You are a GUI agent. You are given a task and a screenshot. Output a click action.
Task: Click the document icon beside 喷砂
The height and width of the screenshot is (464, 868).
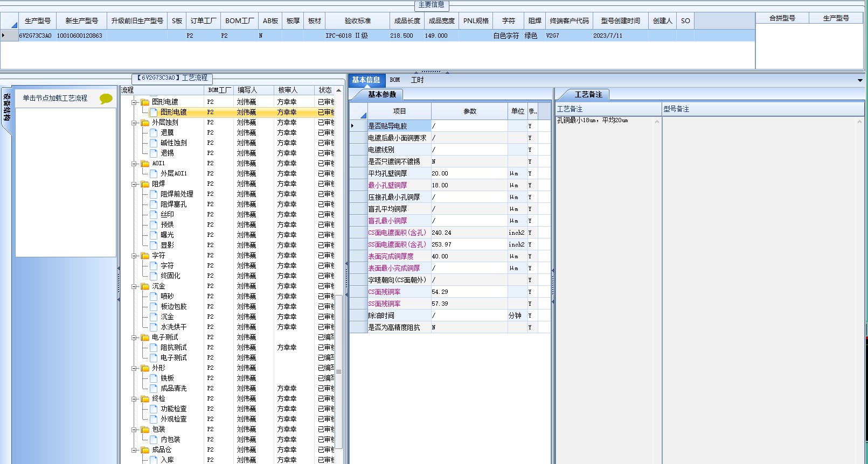tap(154, 296)
